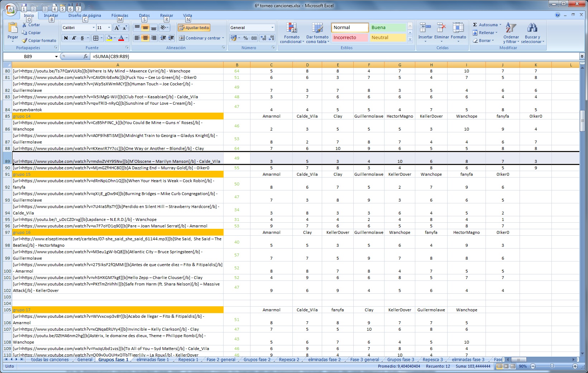
Task: Click Copiar formato paintbrush
Action: tap(39, 41)
